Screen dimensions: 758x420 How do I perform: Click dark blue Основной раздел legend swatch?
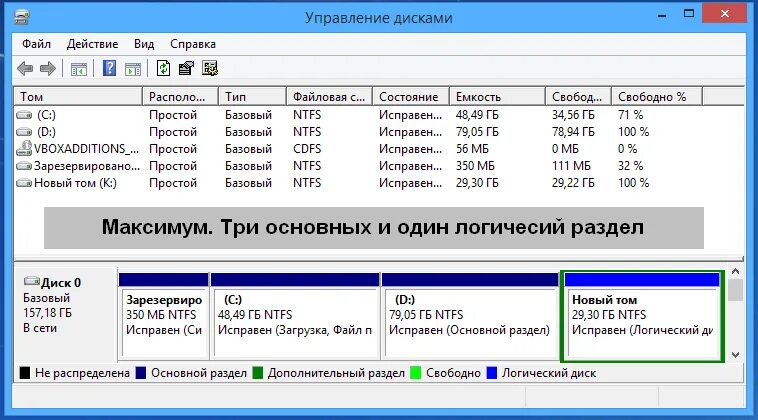141,373
